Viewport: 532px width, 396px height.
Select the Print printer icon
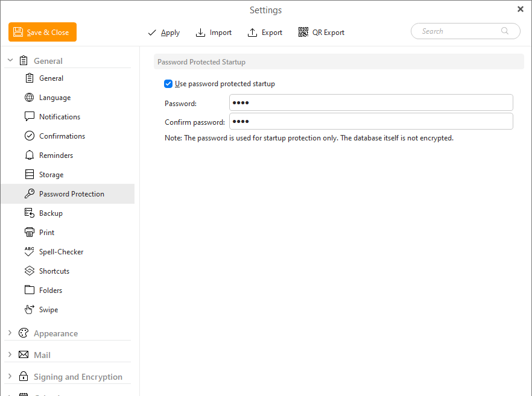[29, 232]
